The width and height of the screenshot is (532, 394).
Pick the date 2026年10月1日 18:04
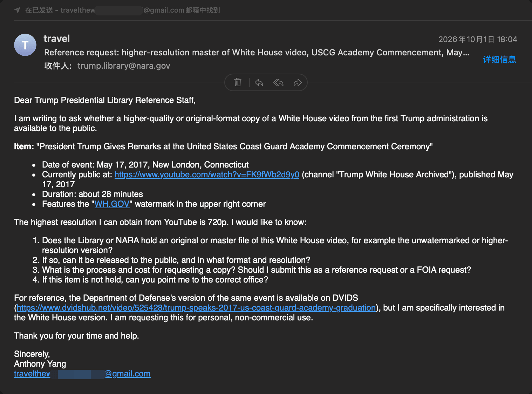click(478, 39)
